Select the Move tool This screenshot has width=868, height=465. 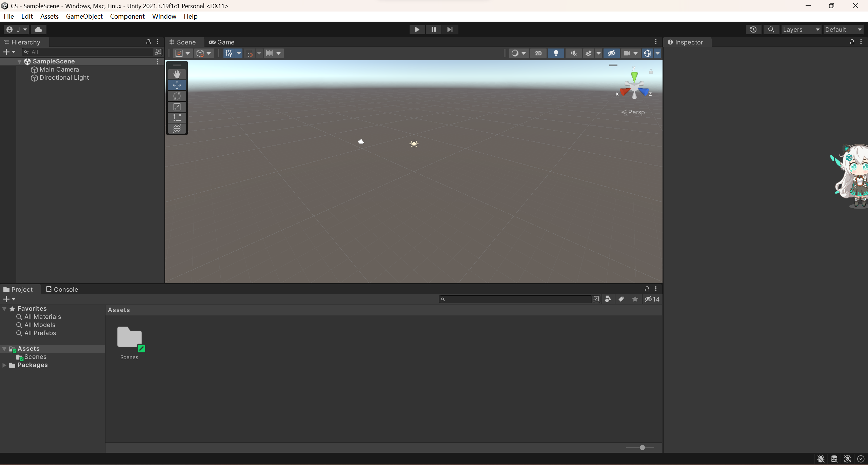tap(177, 85)
